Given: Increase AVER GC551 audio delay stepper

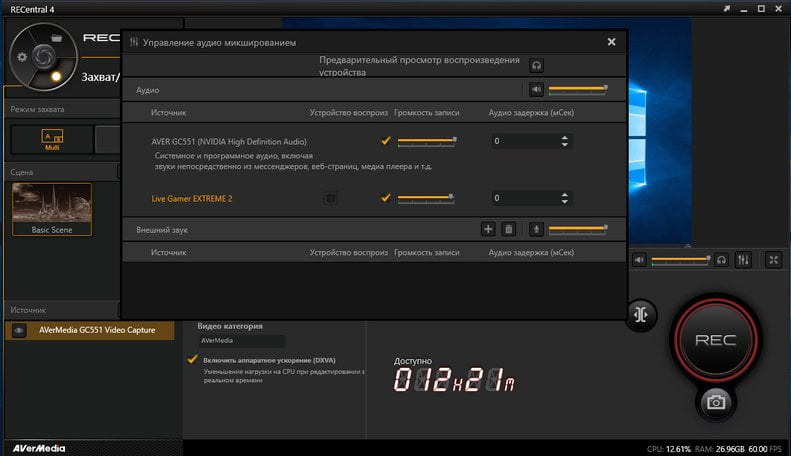Looking at the screenshot, I should click(564, 138).
